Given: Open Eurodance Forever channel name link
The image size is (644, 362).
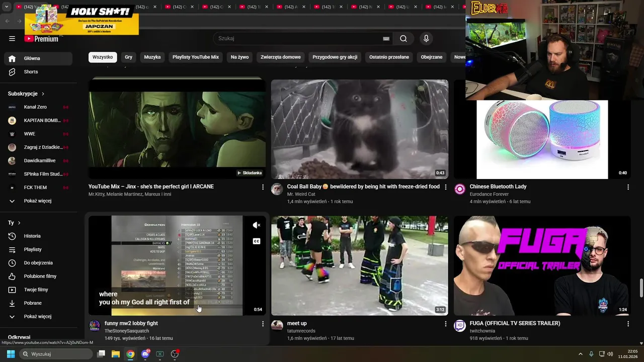Looking at the screenshot, I should tap(490, 194).
